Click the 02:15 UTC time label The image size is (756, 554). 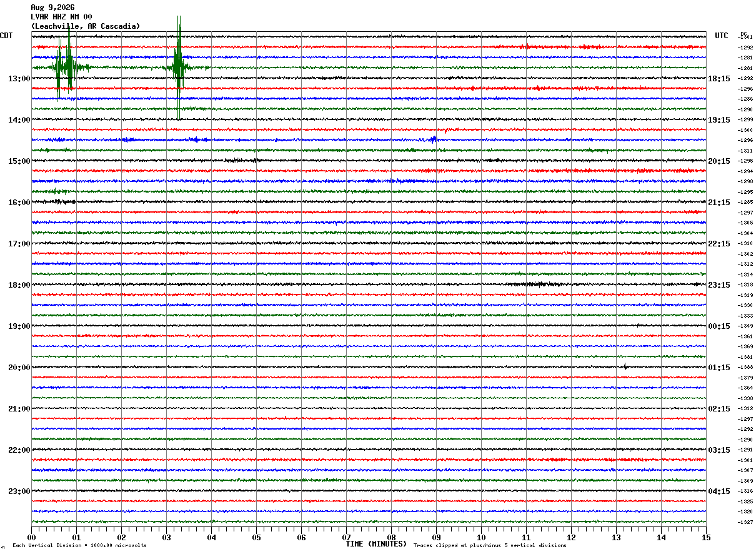719,409
